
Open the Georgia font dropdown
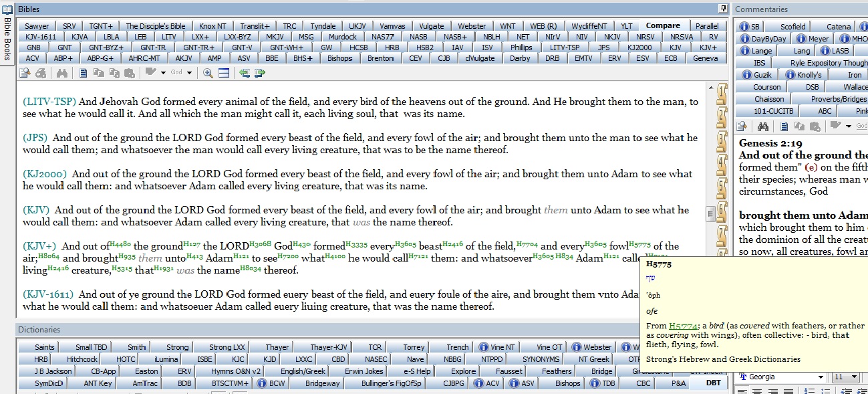coord(821,377)
